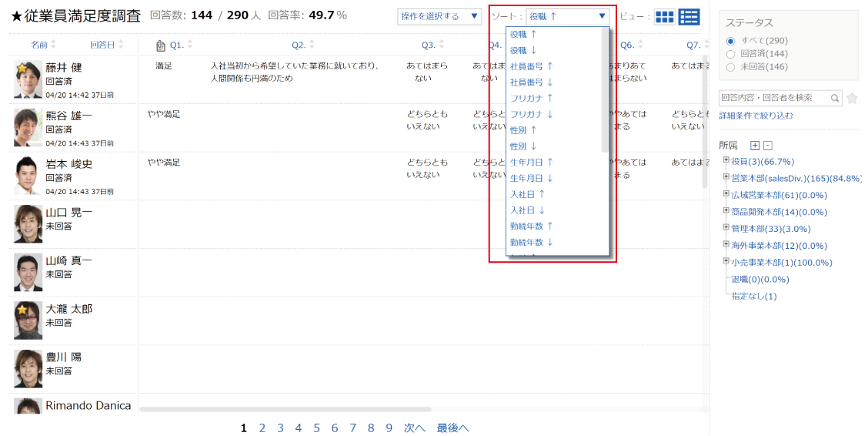Open 熊谷 雄一's profile photo
The image size is (868, 436).
pos(28,127)
